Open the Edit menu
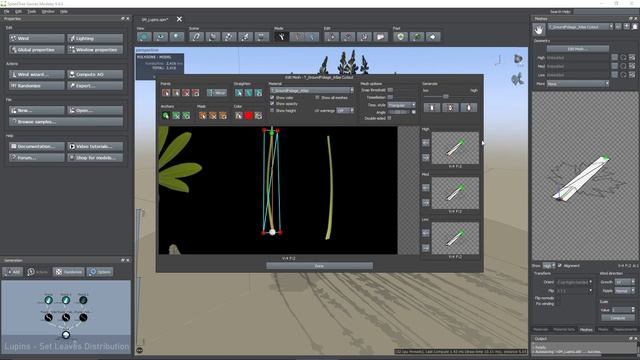 (x=18, y=11)
